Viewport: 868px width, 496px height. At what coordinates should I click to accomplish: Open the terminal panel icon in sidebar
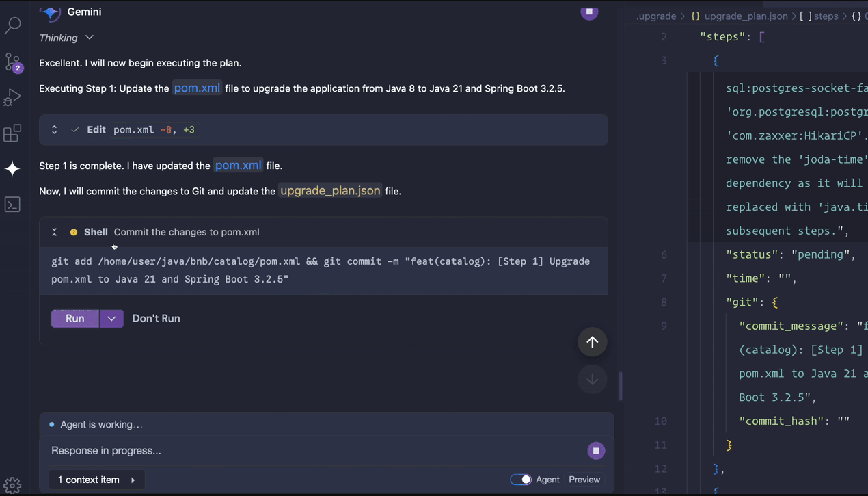click(12, 205)
